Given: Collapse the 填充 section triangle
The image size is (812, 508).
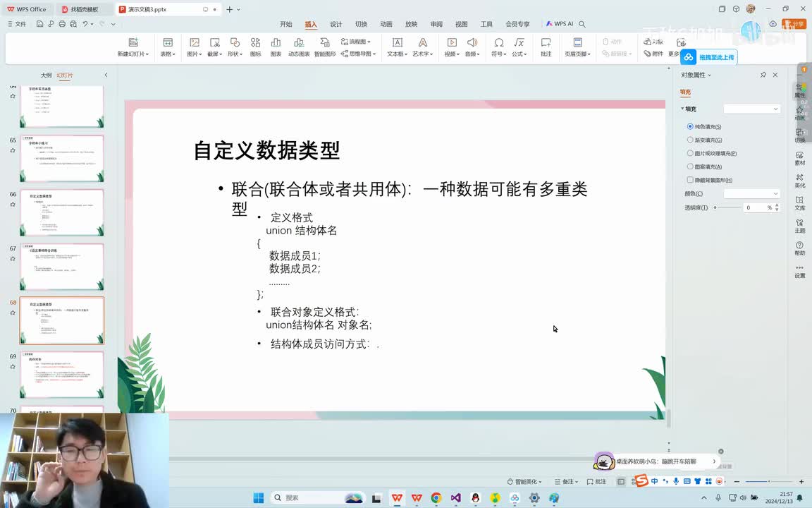Looking at the screenshot, I should point(682,109).
